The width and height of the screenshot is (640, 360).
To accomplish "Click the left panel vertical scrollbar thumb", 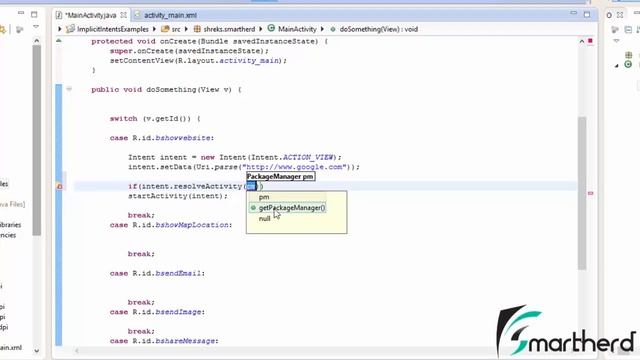I will tap(37, 140).
